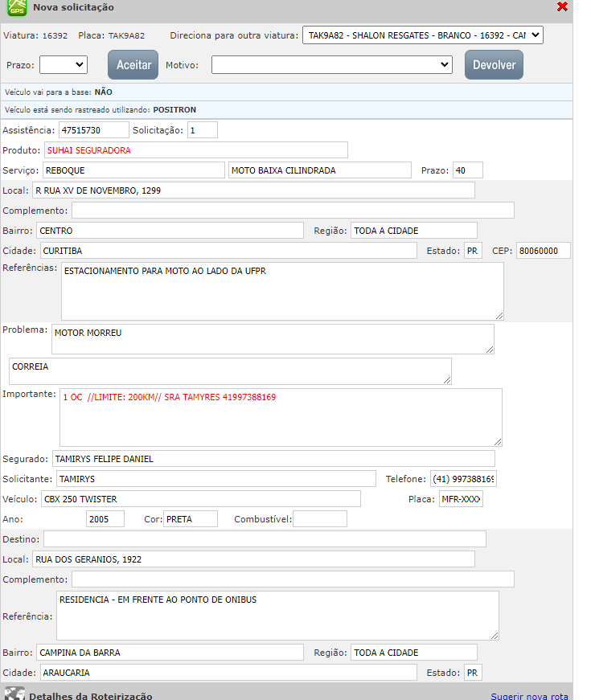Viewport: 591px width, 700px height.
Task: Click the 'Viatura: 16392' header text
Action: [x=35, y=35]
